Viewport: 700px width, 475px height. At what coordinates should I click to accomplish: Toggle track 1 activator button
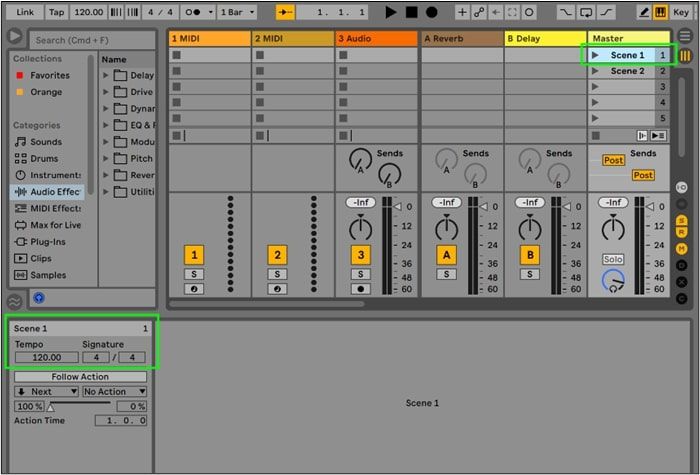[194, 255]
